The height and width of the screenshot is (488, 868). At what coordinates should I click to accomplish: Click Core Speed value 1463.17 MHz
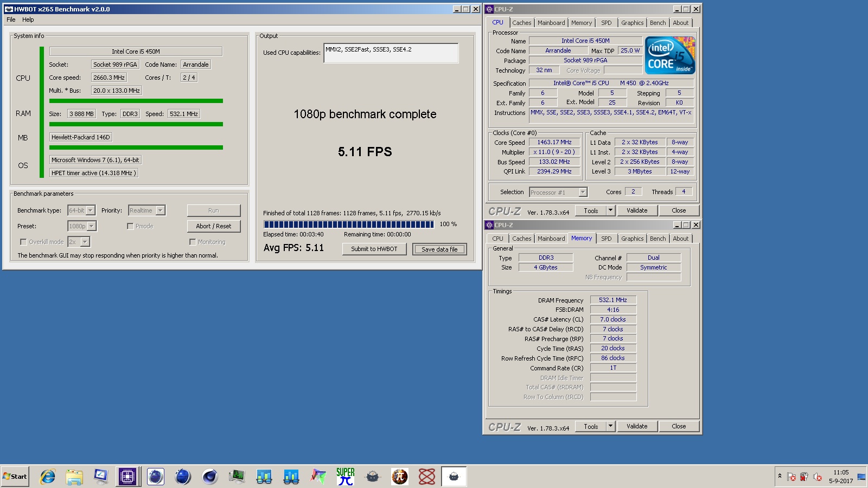[x=554, y=142]
